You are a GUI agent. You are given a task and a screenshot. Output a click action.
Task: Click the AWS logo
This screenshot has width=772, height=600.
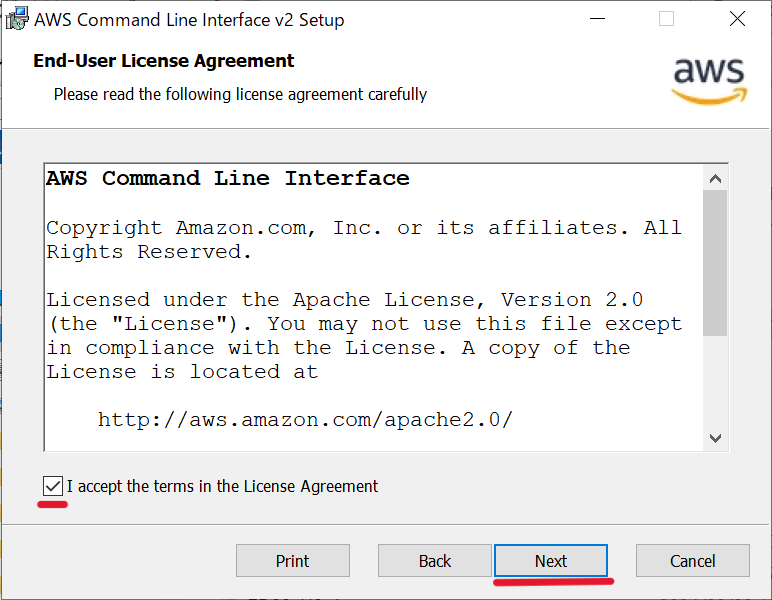(x=709, y=81)
